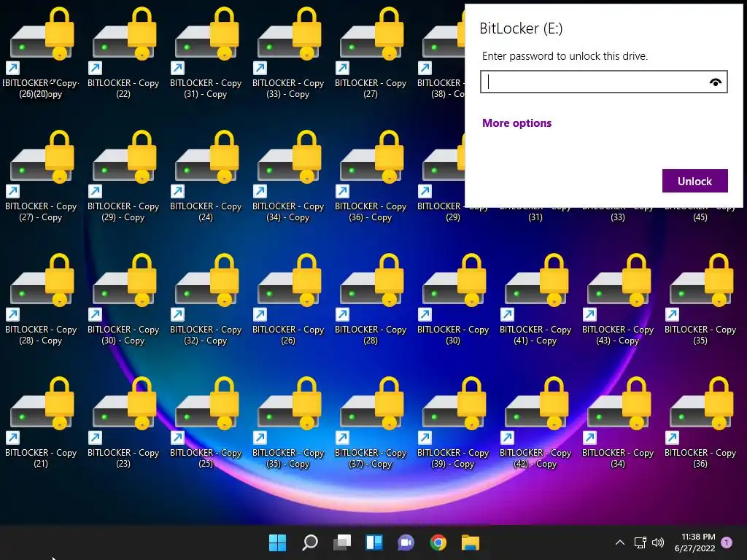This screenshot has height=560, width=747.
Task: Open the volume control tray icon
Action: pyautogui.click(x=658, y=542)
